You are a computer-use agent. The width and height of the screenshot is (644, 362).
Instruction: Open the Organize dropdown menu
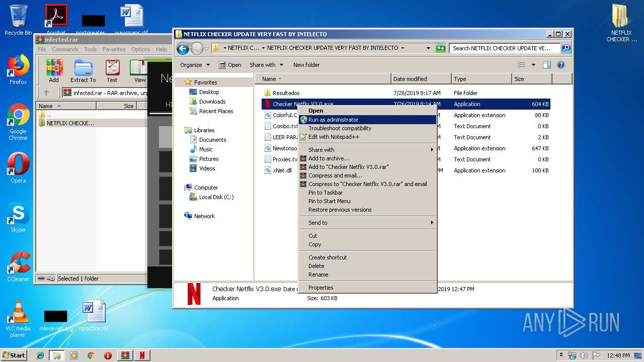point(195,65)
